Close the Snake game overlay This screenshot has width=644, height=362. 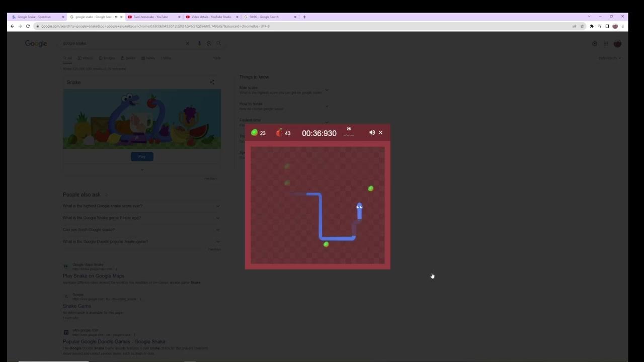point(380,133)
